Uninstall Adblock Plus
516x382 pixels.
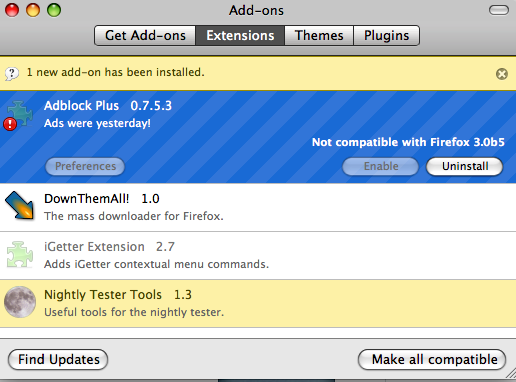coord(465,166)
